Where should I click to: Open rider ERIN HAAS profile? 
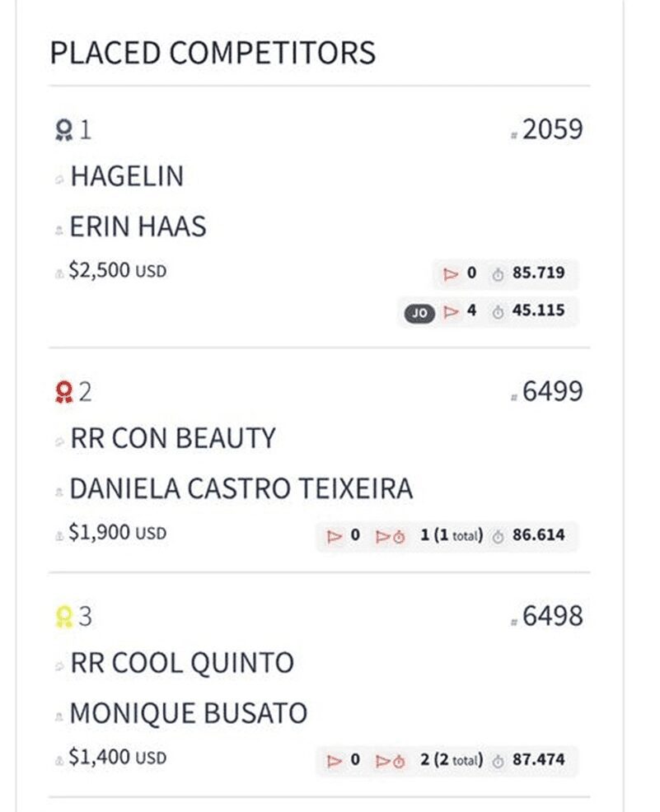138,226
